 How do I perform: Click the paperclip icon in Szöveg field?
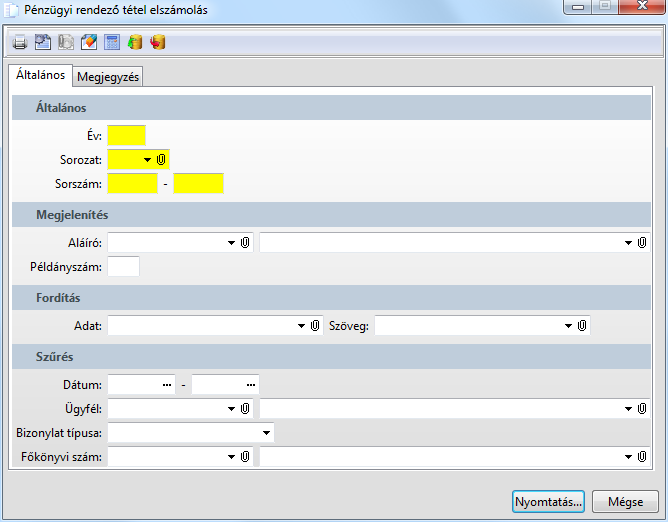coord(582,326)
